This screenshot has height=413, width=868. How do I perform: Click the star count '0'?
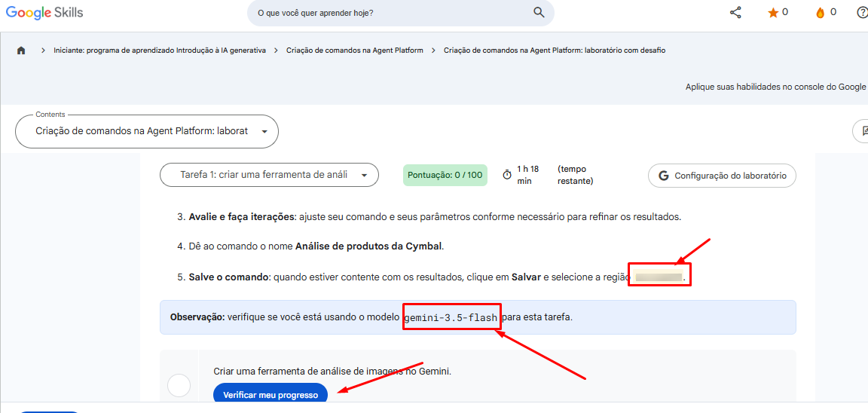785,12
